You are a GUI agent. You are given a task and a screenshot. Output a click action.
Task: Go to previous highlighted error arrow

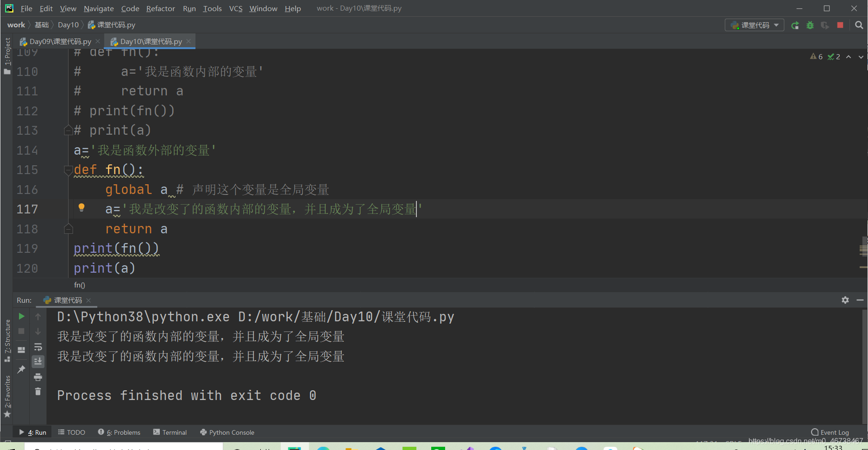[849, 57]
